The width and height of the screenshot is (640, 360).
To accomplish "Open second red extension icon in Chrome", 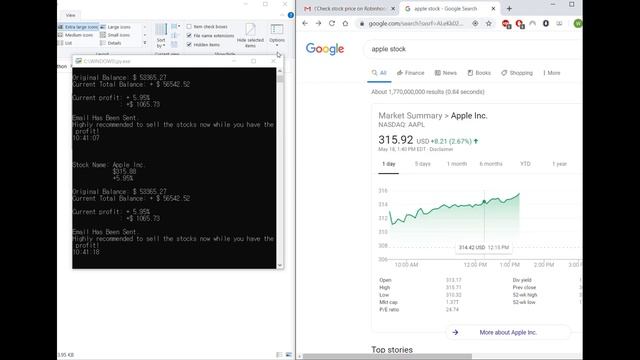I will 520,24.
